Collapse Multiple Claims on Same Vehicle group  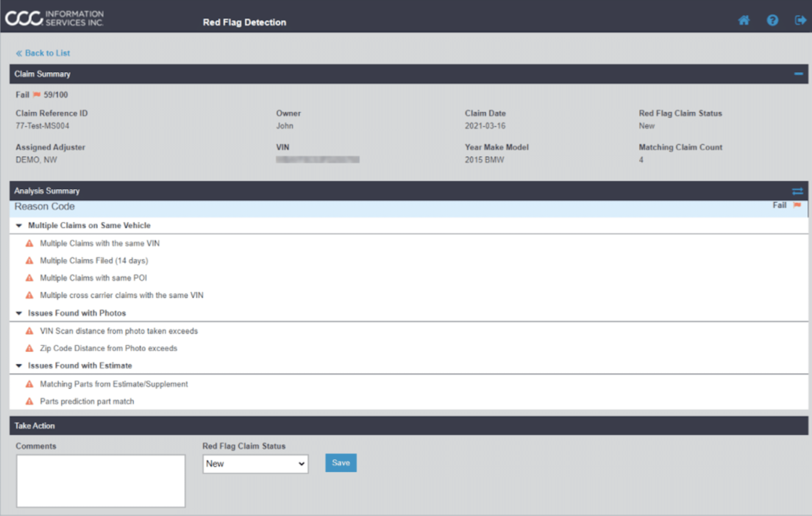pos(19,226)
